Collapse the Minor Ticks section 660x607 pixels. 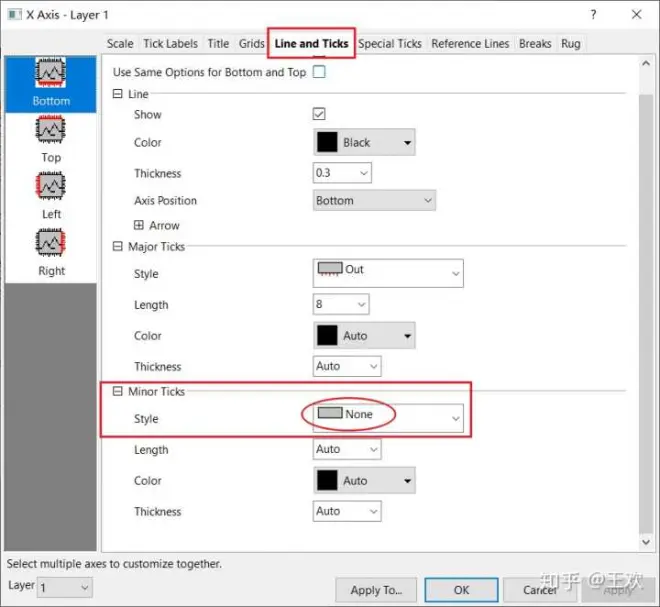coord(117,391)
